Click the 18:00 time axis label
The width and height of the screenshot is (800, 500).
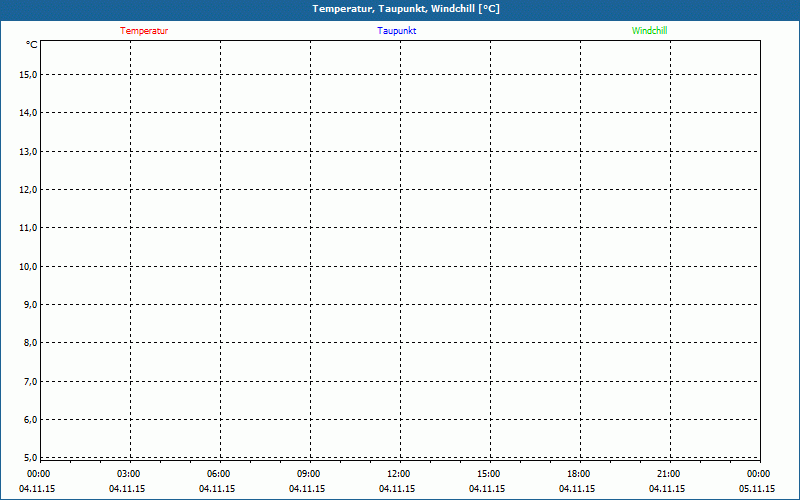click(x=579, y=474)
